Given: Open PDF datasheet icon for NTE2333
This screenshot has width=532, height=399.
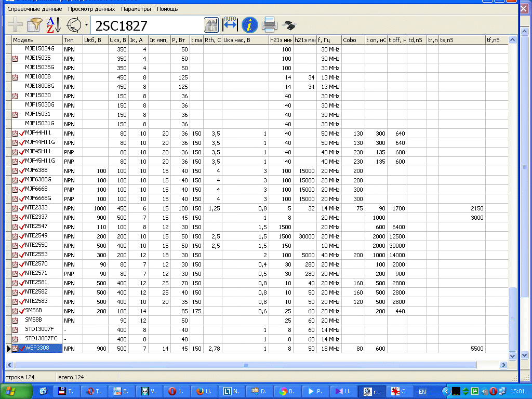Looking at the screenshot, I should click(15, 208).
